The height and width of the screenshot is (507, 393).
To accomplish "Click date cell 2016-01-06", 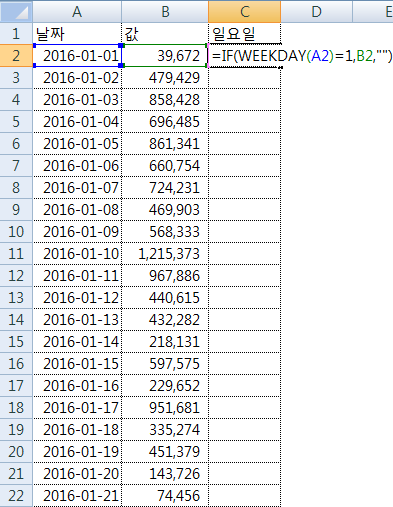I will coord(77,166).
